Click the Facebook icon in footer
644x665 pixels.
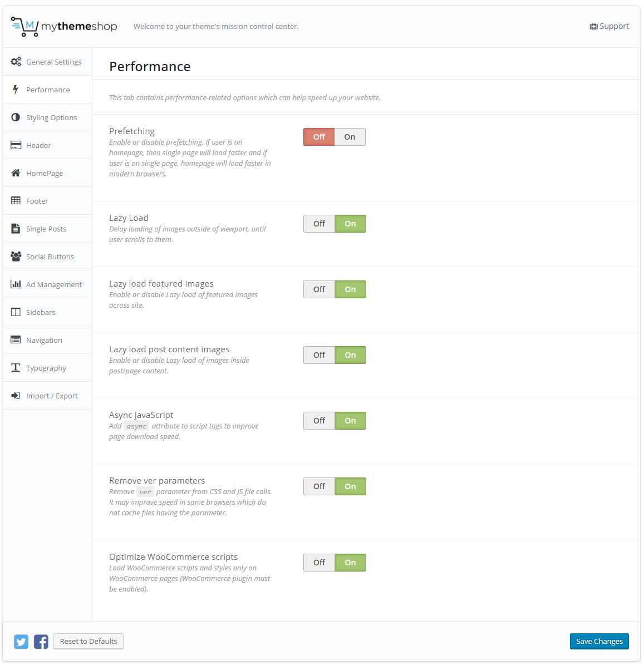(41, 642)
